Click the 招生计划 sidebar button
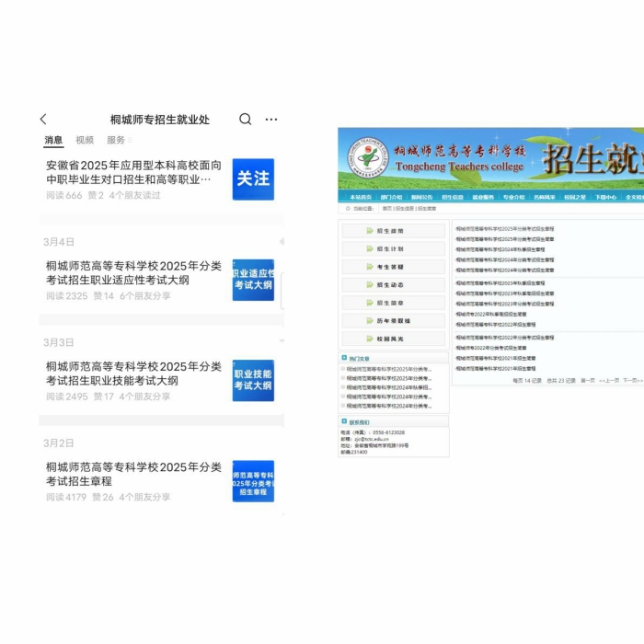Screen dimensions: 644x644 point(391,249)
